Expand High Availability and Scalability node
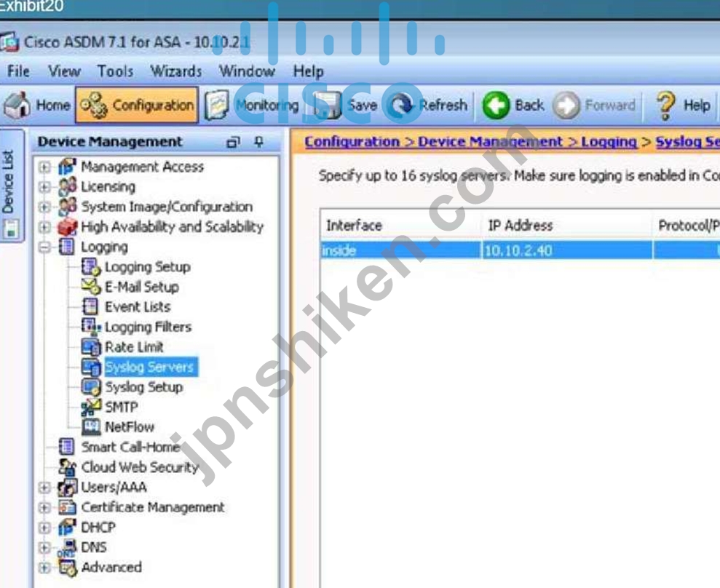Image resolution: width=720 pixels, height=588 pixels. tap(44, 227)
